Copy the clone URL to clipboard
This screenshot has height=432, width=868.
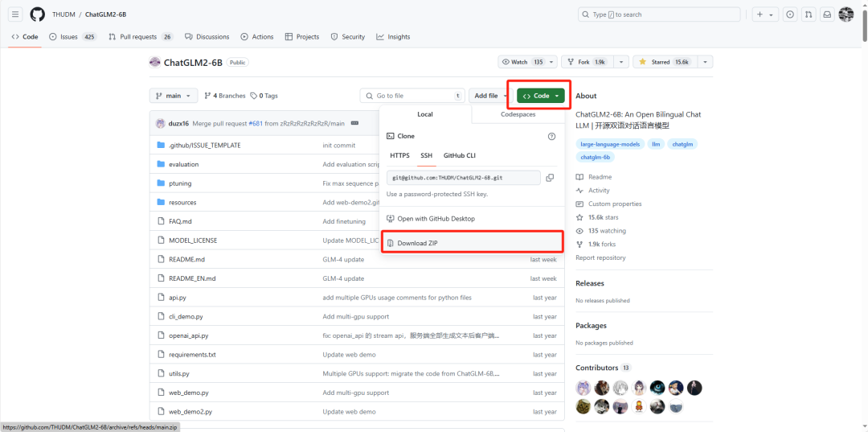[x=550, y=178]
